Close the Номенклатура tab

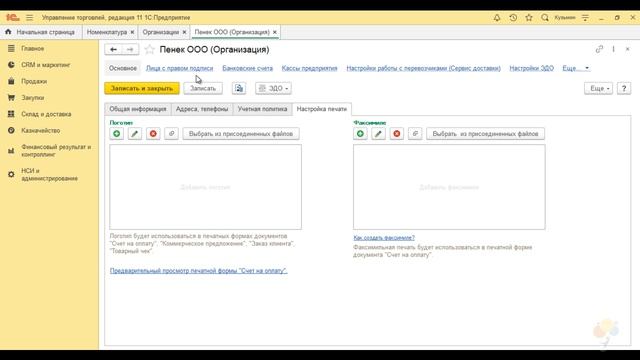pyautogui.click(x=132, y=32)
